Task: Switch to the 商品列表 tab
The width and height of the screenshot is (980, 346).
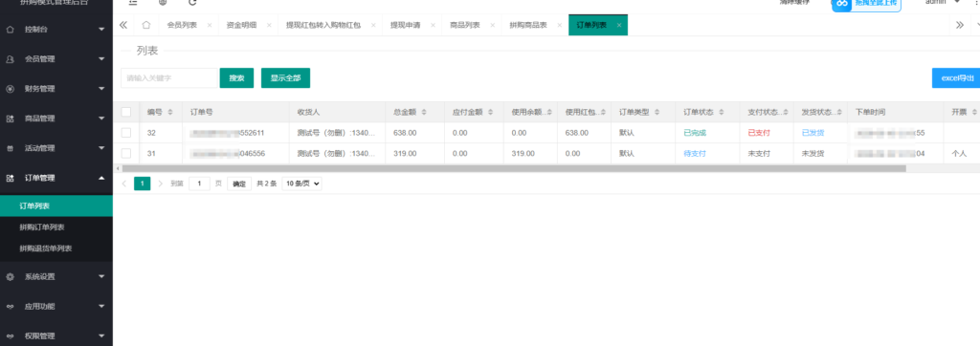Action: pyautogui.click(x=465, y=26)
